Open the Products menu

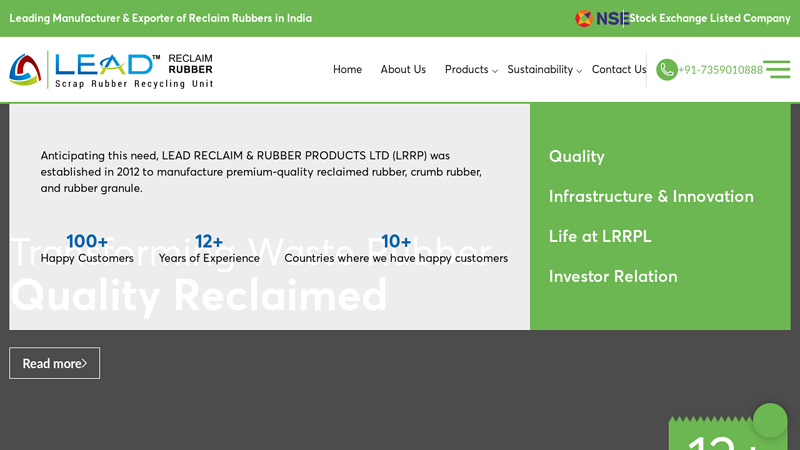pyautogui.click(x=466, y=69)
